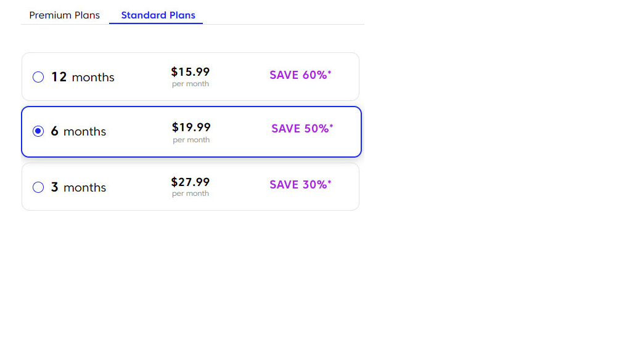Click the $19.99 per month price
The width and height of the screenshot is (627, 364).
(191, 127)
